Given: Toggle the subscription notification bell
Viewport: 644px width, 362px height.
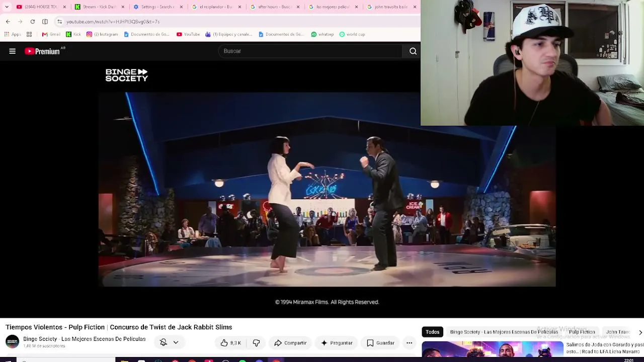Looking at the screenshot, I should click(x=164, y=342).
